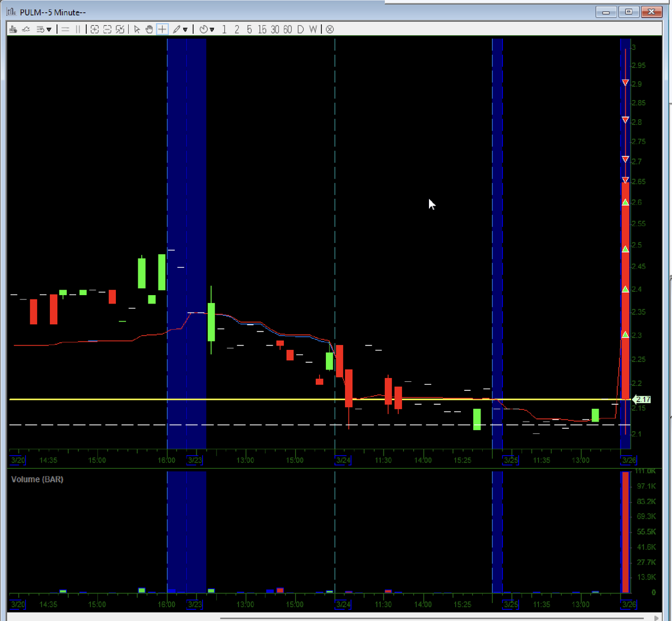
Task: Switch to Weekly (W) interval
Action: 313,29
